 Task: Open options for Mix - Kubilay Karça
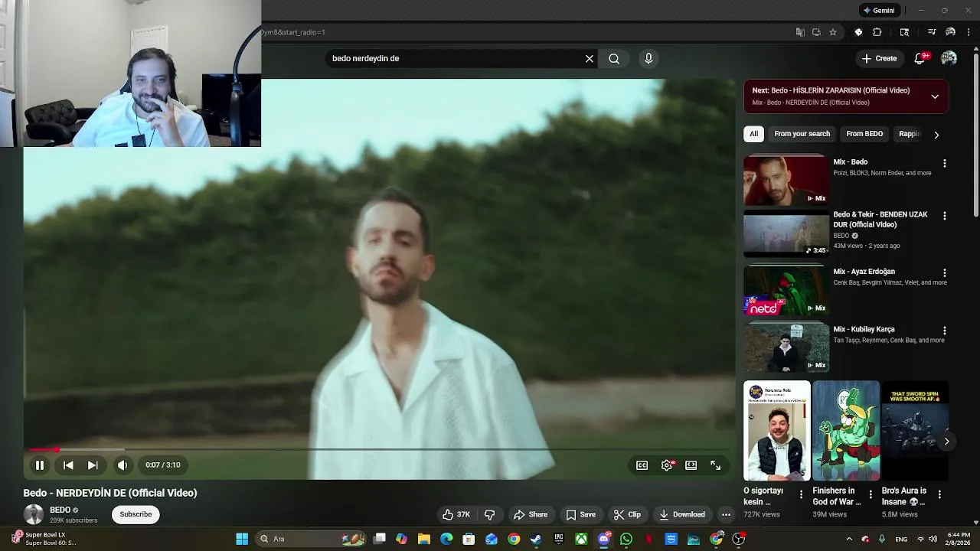(x=944, y=331)
